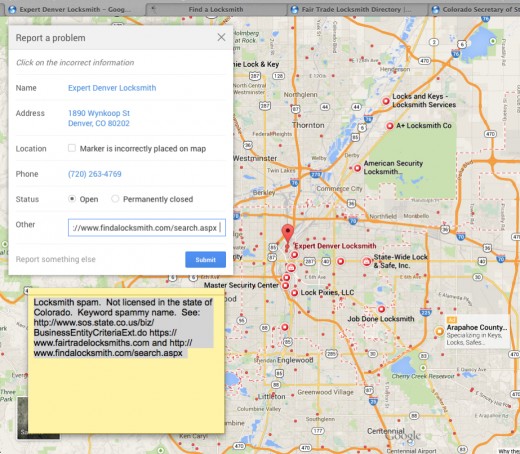This screenshot has width=520, height=454.
Task: Click the A+ Locksmith Co marker
Action: pos(390,126)
